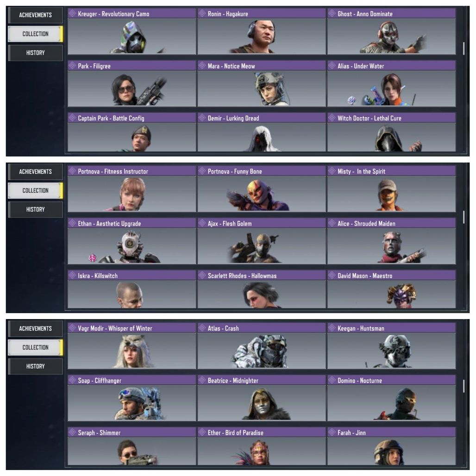Click the diamond icon beside Farah - Jinn

pos(332,432)
